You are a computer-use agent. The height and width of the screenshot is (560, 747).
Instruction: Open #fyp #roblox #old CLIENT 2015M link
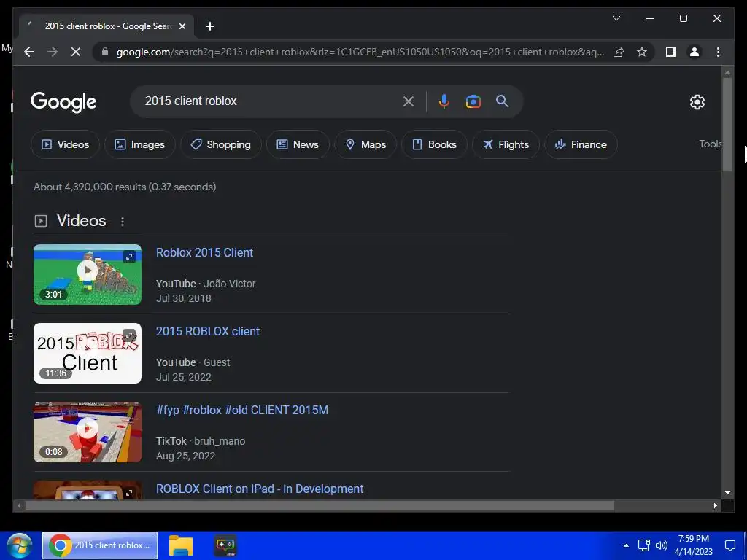242,410
